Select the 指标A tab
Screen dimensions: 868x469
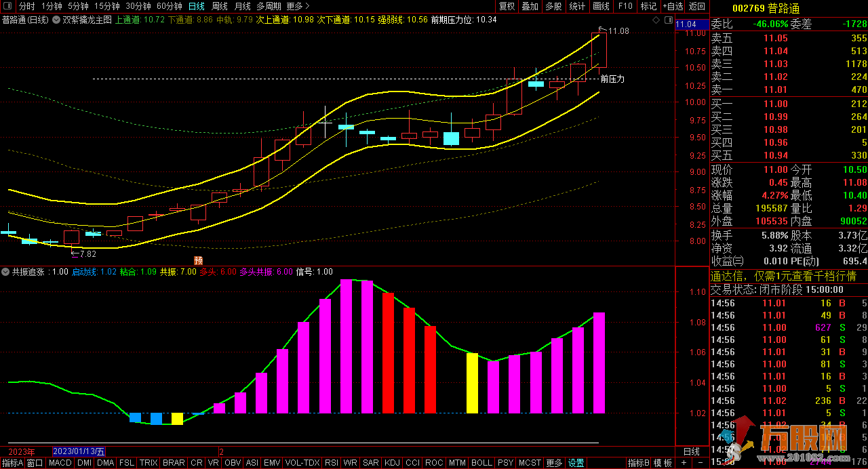tap(12, 463)
